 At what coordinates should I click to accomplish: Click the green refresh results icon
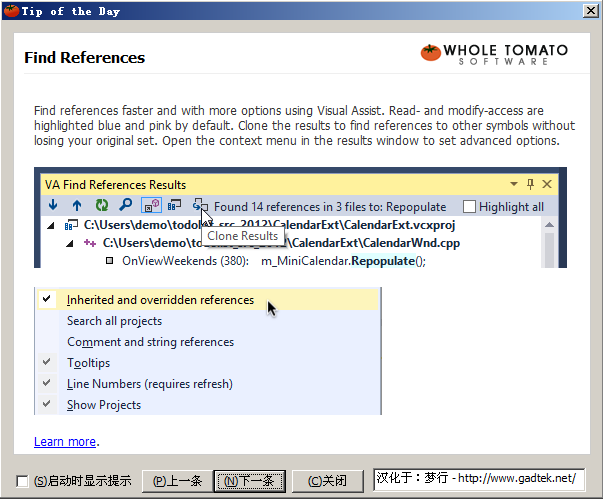tap(102, 205)
